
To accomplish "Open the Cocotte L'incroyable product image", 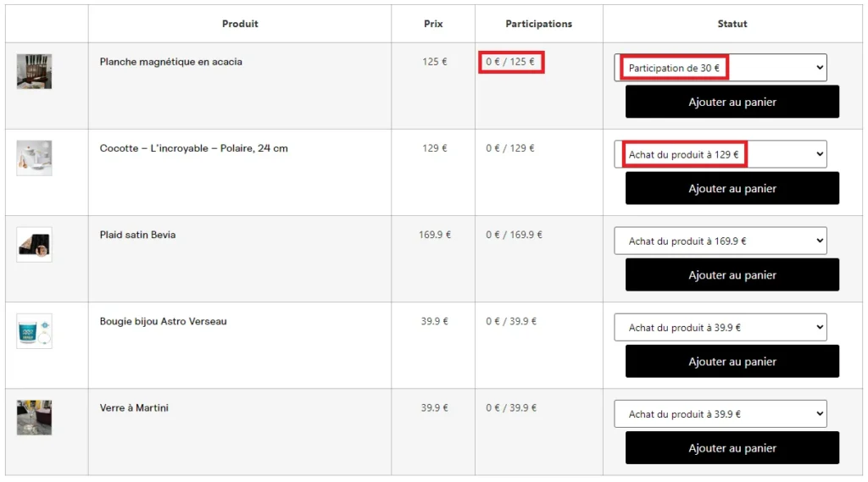I will point(34,158).
